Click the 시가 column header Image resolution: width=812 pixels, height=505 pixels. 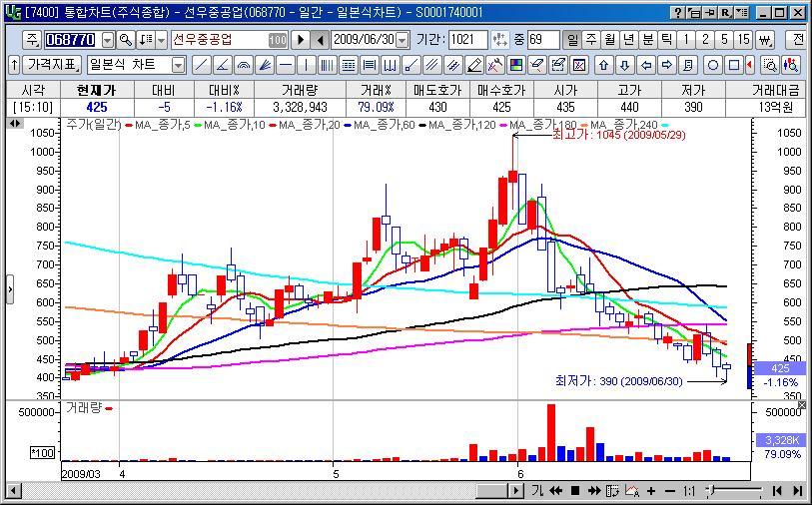click(565, 90)
